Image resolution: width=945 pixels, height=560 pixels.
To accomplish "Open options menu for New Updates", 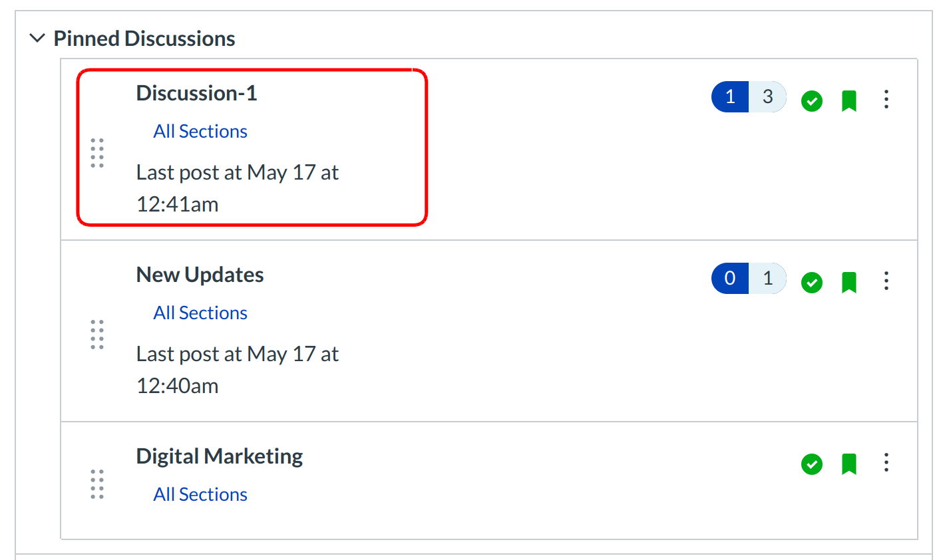I will [x=886, y=281].
